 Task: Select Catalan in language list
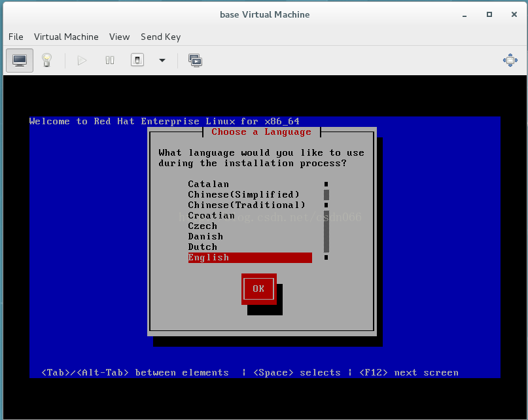(x=250, y=184)
